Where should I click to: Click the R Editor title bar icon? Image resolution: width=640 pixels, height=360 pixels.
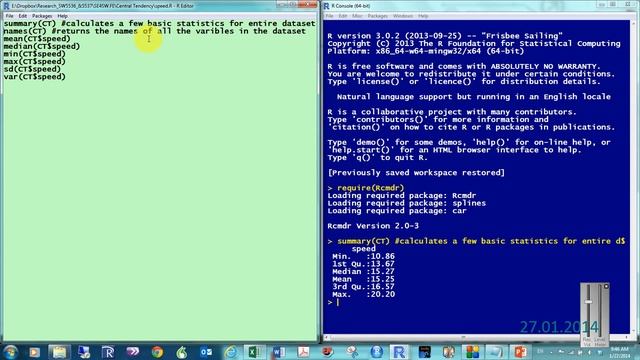(x=6, y=6)
